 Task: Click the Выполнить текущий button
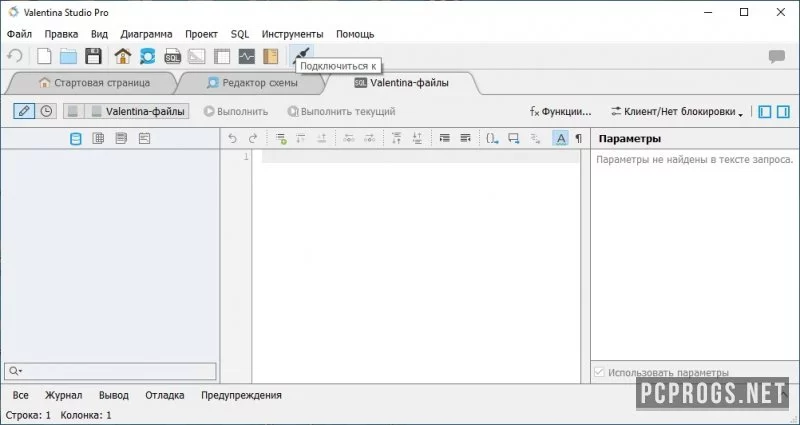click(341, 111)
